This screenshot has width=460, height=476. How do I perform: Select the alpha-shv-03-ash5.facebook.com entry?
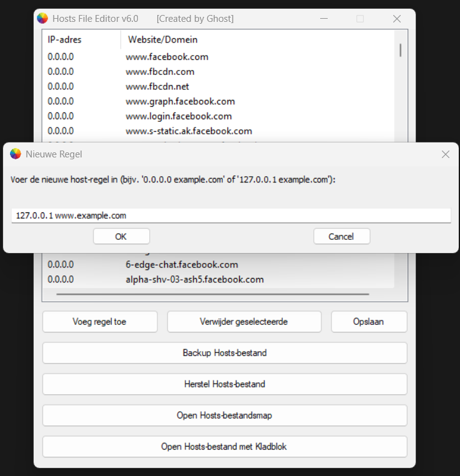point(218,279)
